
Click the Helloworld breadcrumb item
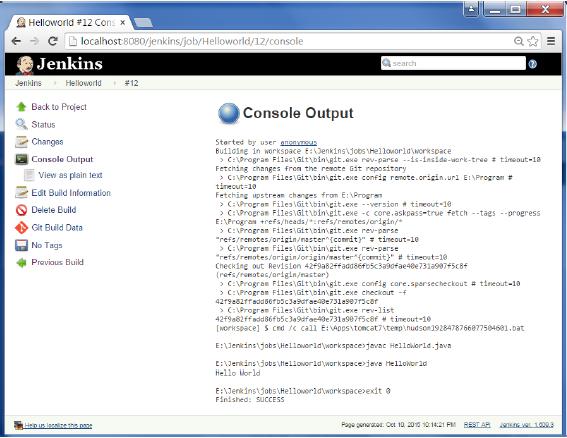(84, 83)
